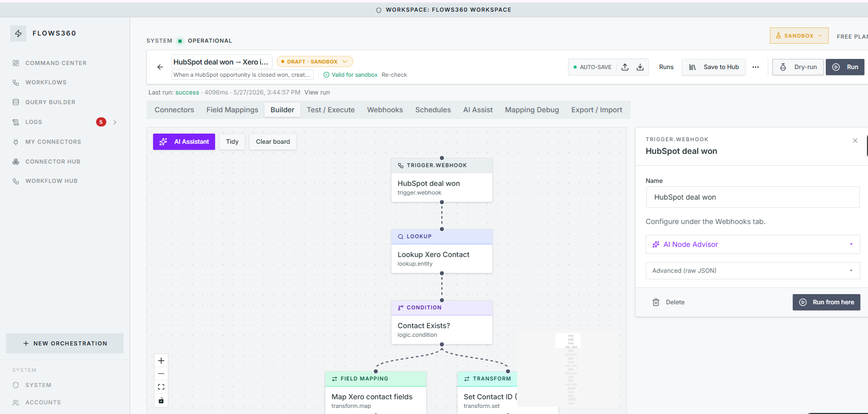Click the upload/export icon

click(x=625, y=67)
